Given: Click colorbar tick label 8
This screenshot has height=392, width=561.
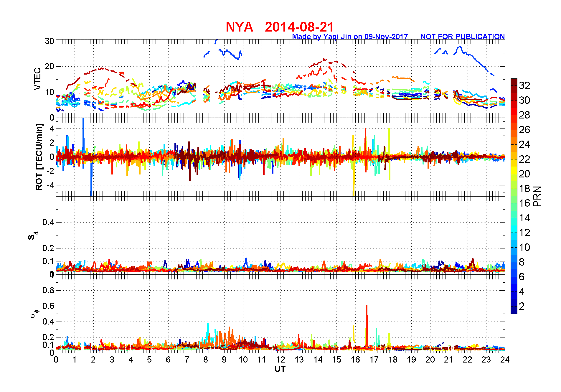Looking at the screenshot, I should point(522,262).
